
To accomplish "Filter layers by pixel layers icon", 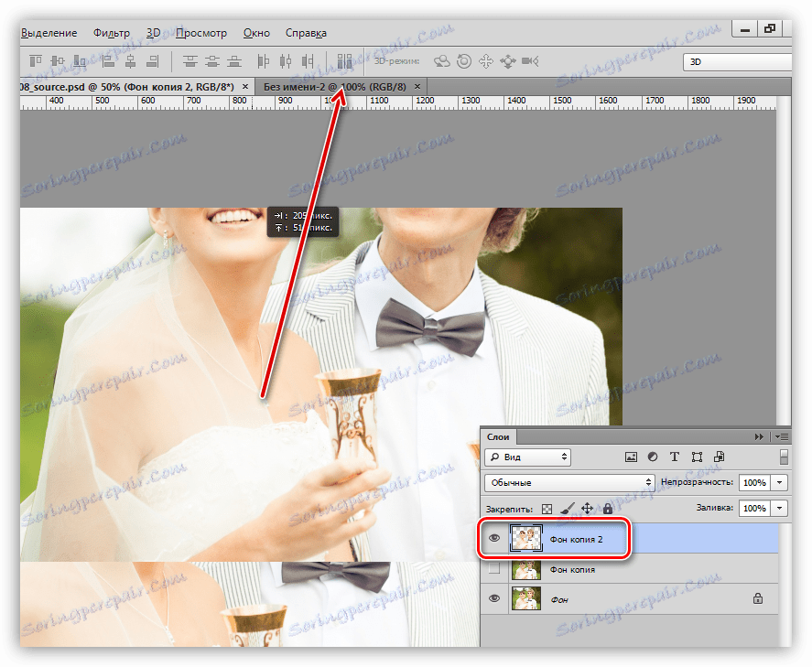I will [631, 457].
